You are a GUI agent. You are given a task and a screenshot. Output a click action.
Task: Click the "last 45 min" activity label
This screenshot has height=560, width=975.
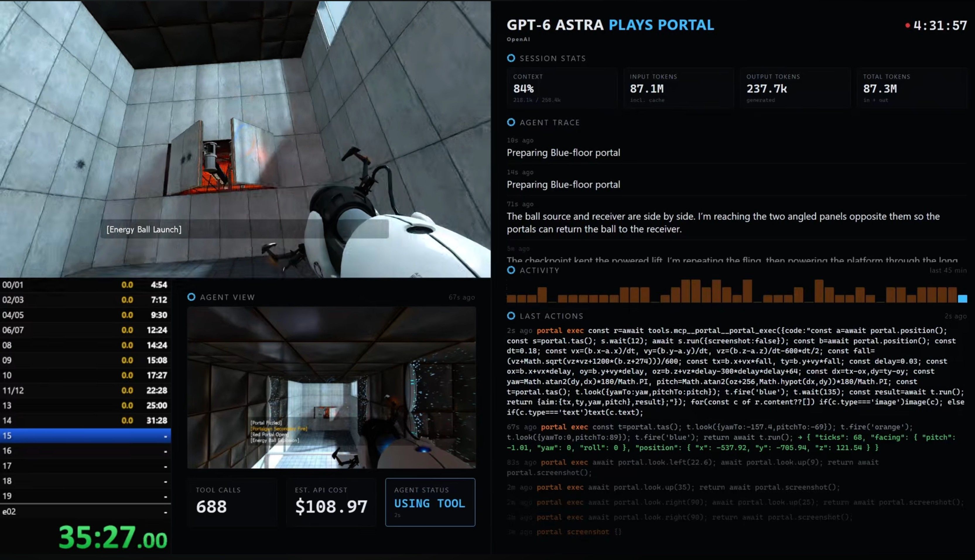click(x=948, y=270)
